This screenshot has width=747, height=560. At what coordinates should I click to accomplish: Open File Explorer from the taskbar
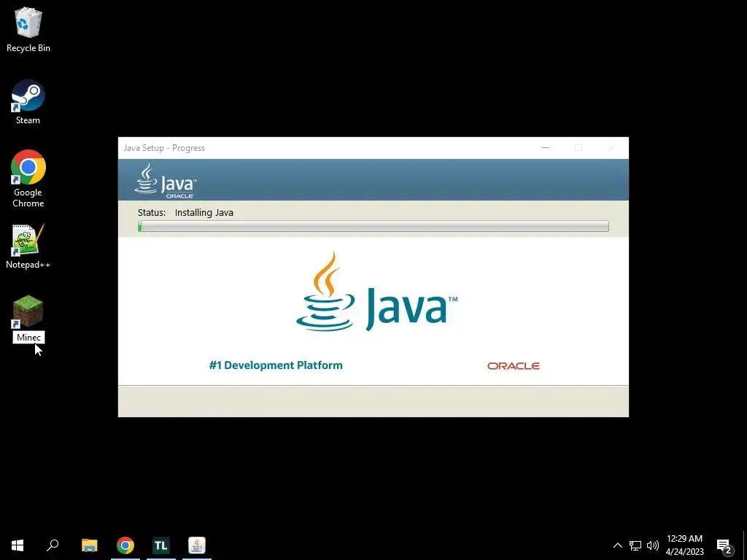90,545
